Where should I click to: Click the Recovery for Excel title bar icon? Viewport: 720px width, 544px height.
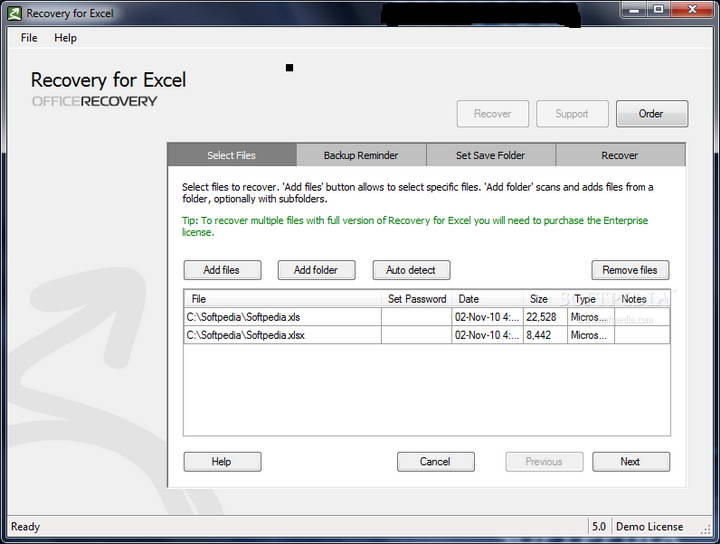pyautogui.click(x=14, y=14)
